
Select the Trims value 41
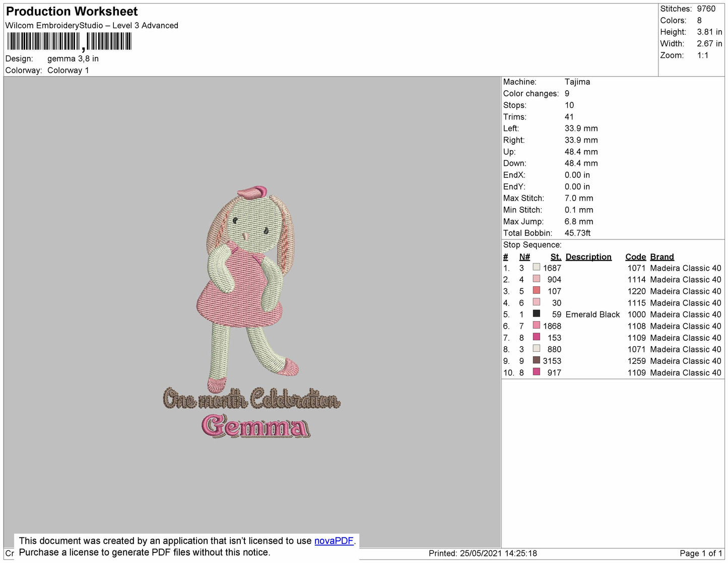[569, 116]
